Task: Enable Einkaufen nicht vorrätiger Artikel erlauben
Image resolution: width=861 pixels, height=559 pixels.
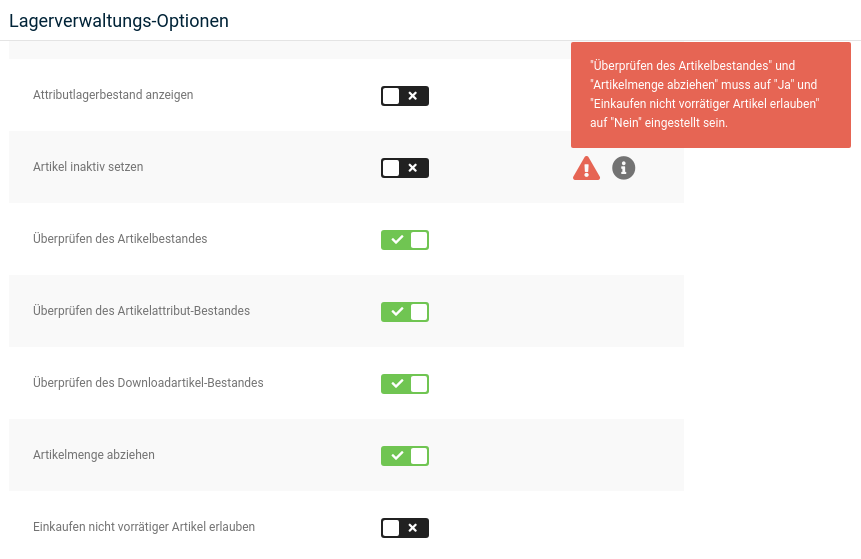Action: coord(405,528)
